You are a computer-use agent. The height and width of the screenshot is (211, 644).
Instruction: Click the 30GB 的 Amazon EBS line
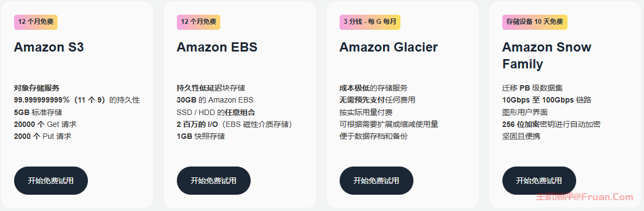(x=215, y=100)
